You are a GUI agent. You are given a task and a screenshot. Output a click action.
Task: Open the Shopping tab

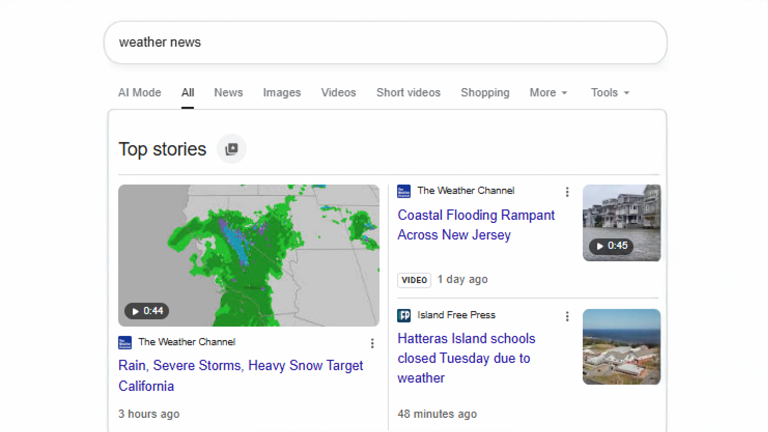pos(485,93)
